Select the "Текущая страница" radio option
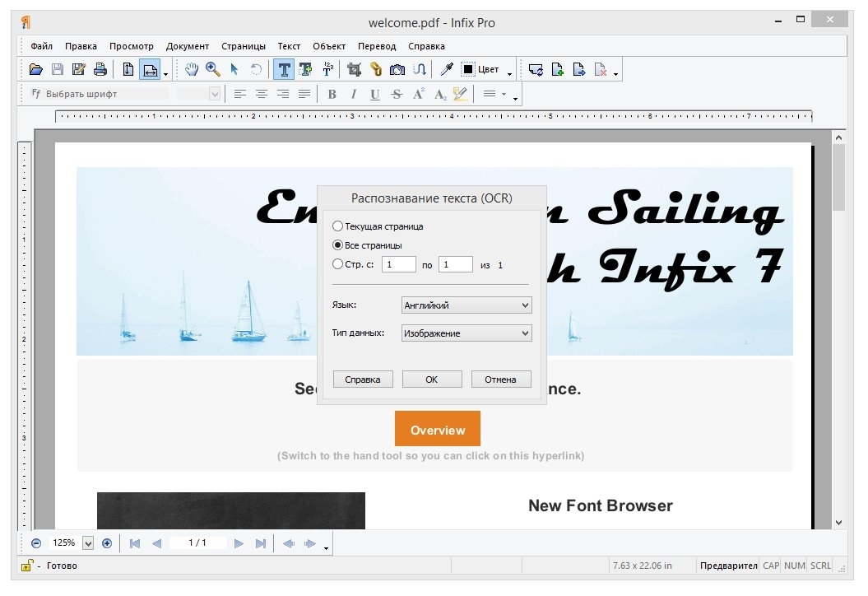868x596 pixels. tap(337, 226)
